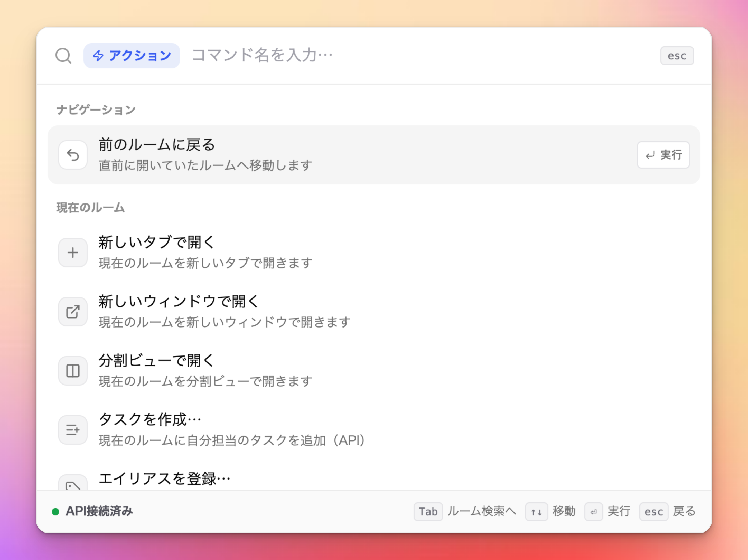This screenshot has width=748, height=560.
Task: Click the esc key button in the search bar
Action: click(x=677, y=55)
